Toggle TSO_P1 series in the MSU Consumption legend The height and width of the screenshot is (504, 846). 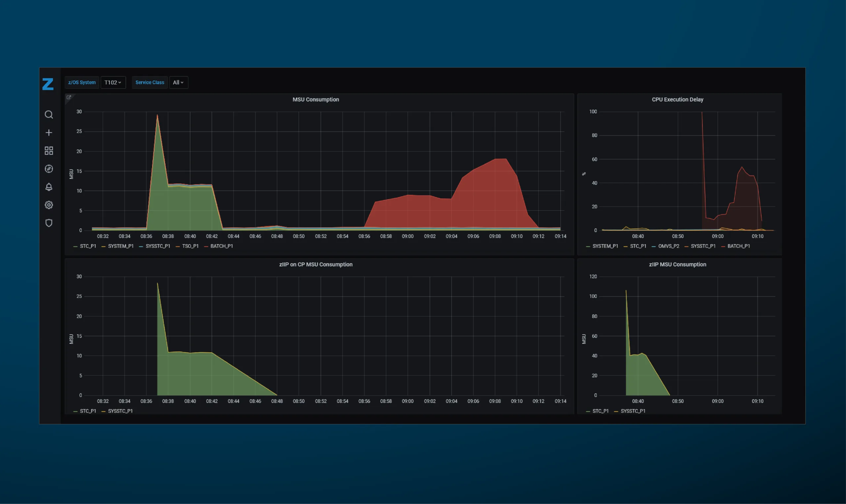190,246
